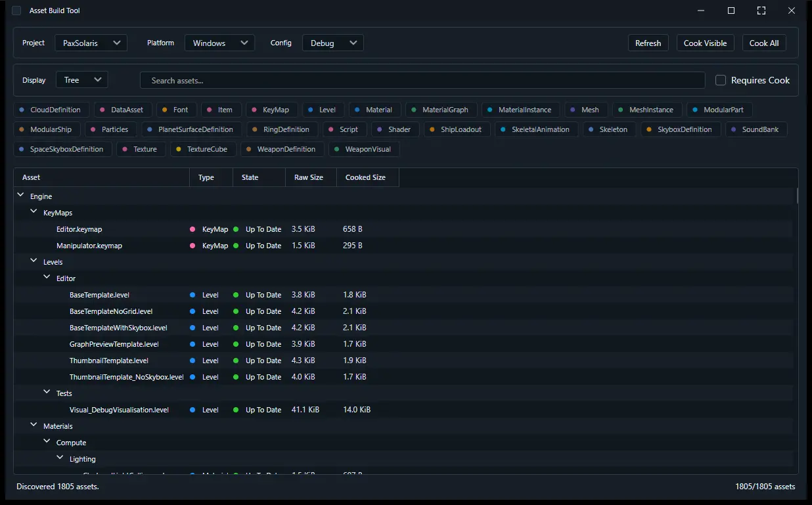Image resolution: width=812 pixels, height=505 pixels.
Task: Toggle the RingDefinition filter chip
Action: coord(282,129)
